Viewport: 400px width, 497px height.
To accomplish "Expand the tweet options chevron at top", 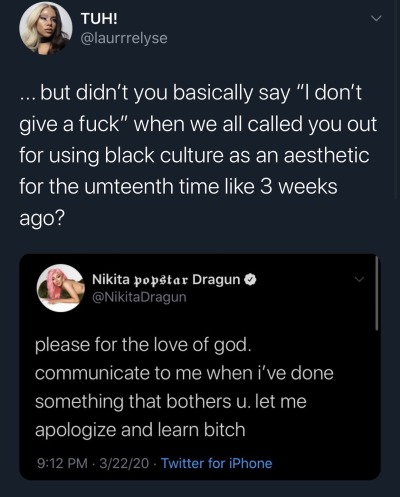I will pyautogui.click(x=376, y=19).
